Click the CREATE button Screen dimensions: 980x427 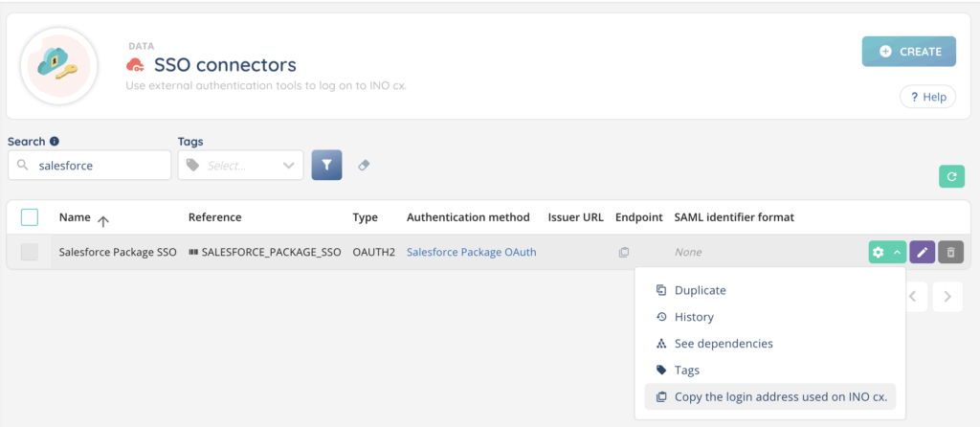tap(908, 52)
